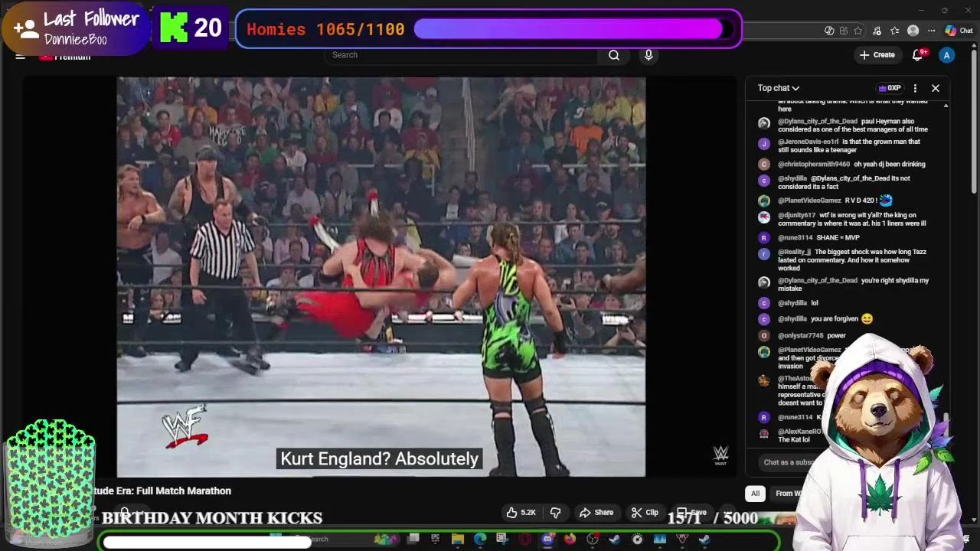
Task: Save the video with Save button
Action: click(x=692, y=513)
